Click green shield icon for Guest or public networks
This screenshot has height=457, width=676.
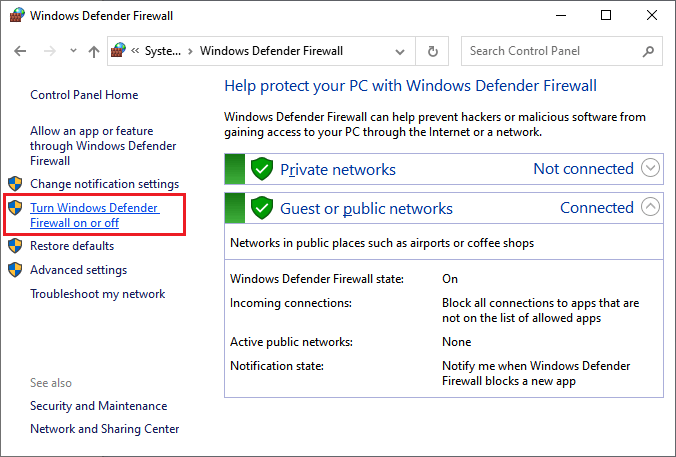pos(262,208)
